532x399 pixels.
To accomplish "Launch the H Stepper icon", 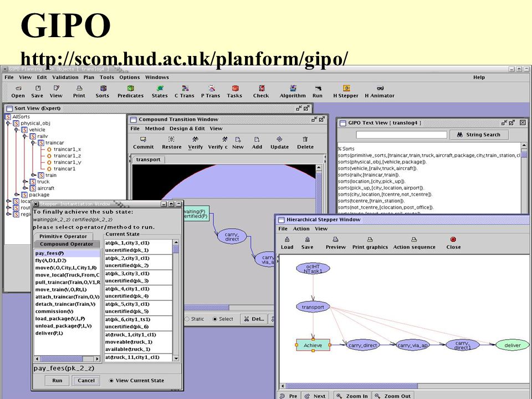I will (346, 91).
